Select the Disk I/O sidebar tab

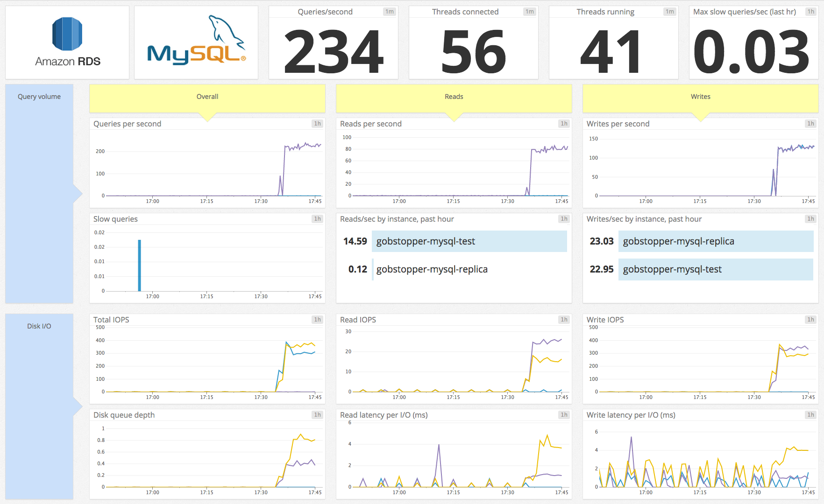click(x=40, y=326)
